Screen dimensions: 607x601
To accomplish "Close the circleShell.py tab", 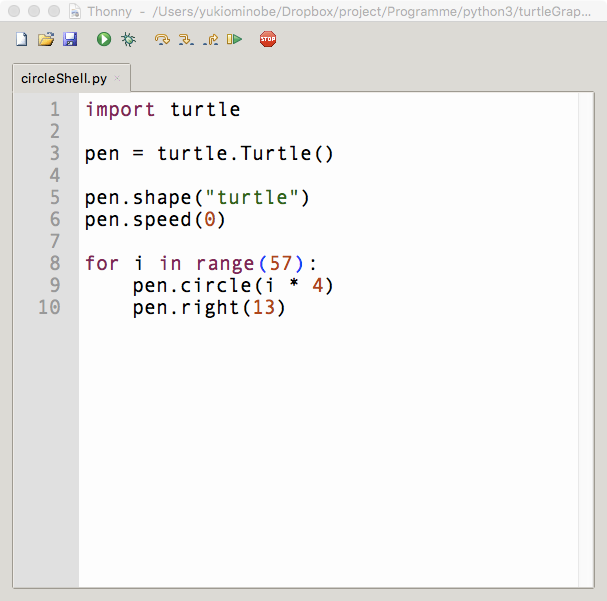I will (x=117, y=78).
